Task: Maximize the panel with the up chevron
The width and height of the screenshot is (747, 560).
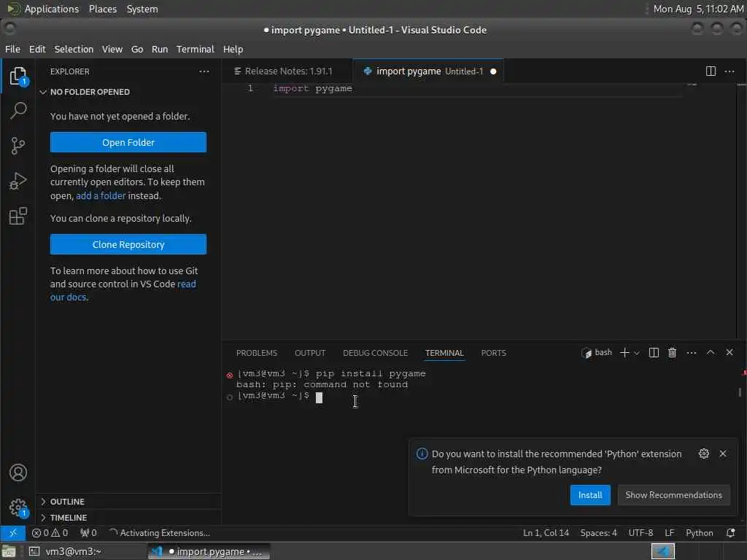Action: pos(711,352)
